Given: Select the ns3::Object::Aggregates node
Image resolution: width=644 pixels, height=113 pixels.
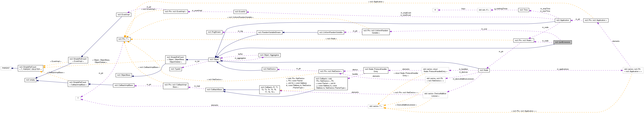Looking at the screenshot, I should click(x=270, y=55).
